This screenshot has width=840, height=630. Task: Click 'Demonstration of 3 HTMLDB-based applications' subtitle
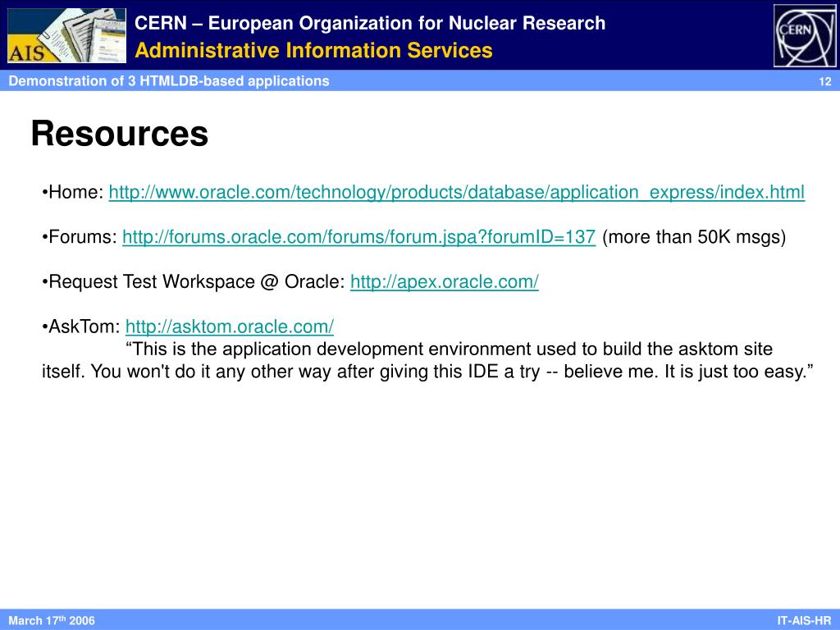169,81
